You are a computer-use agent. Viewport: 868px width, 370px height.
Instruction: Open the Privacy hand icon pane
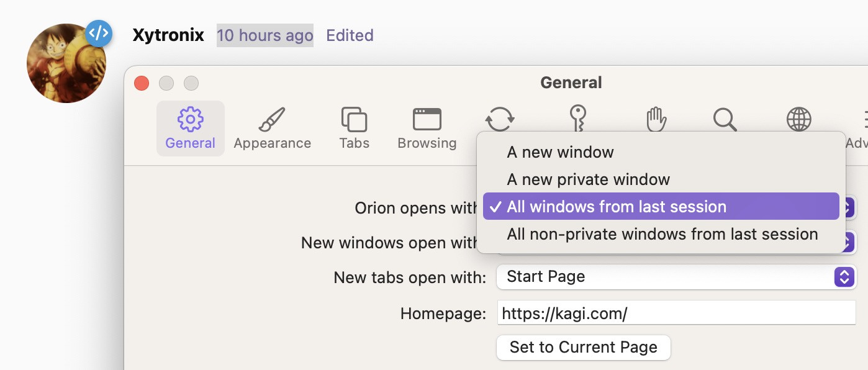(656, 119)
